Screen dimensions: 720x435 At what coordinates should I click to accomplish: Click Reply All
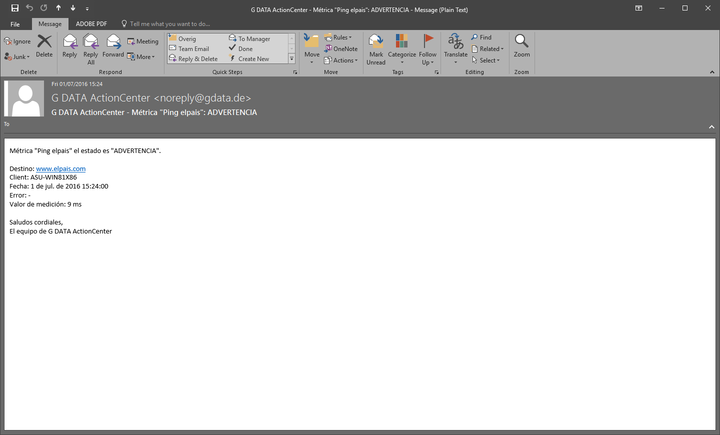[91, 49]
